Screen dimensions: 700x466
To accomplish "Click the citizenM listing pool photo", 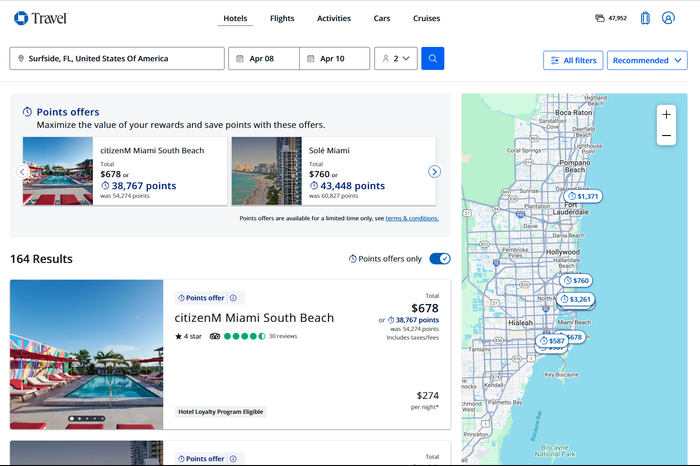I will tap(87, 354).
